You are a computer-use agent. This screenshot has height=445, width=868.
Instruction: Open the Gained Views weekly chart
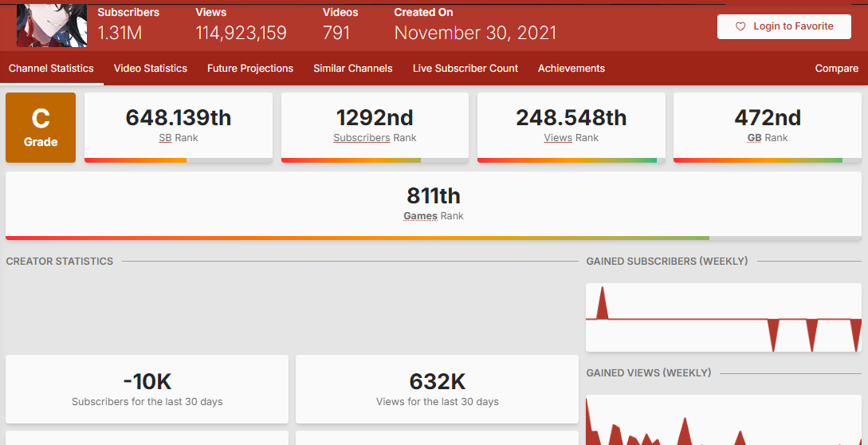[724, 419]
